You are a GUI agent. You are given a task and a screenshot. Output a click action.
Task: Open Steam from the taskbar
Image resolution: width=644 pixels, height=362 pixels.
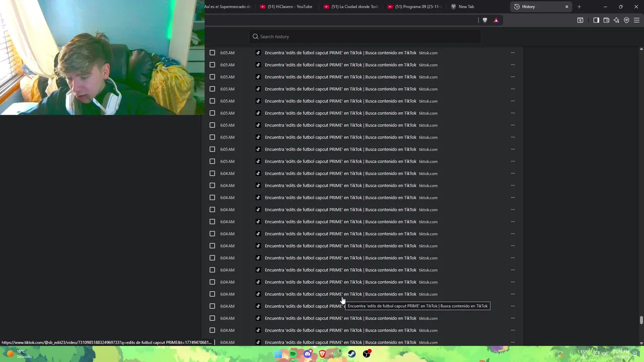(x=352, y=354)
